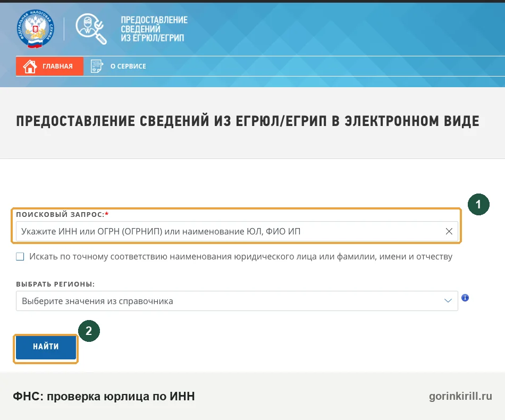Click the magnifier service logo icon
The height and width of the screenshot is (420, 505).
click(91, 29)
